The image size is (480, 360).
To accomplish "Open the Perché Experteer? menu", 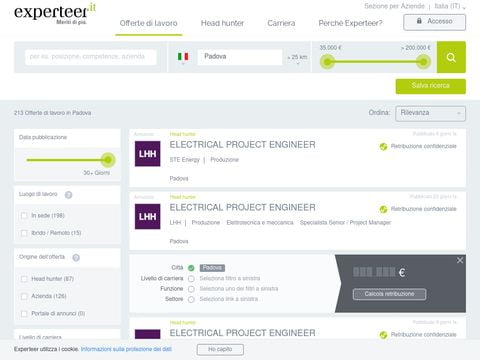I will point(350,23).
